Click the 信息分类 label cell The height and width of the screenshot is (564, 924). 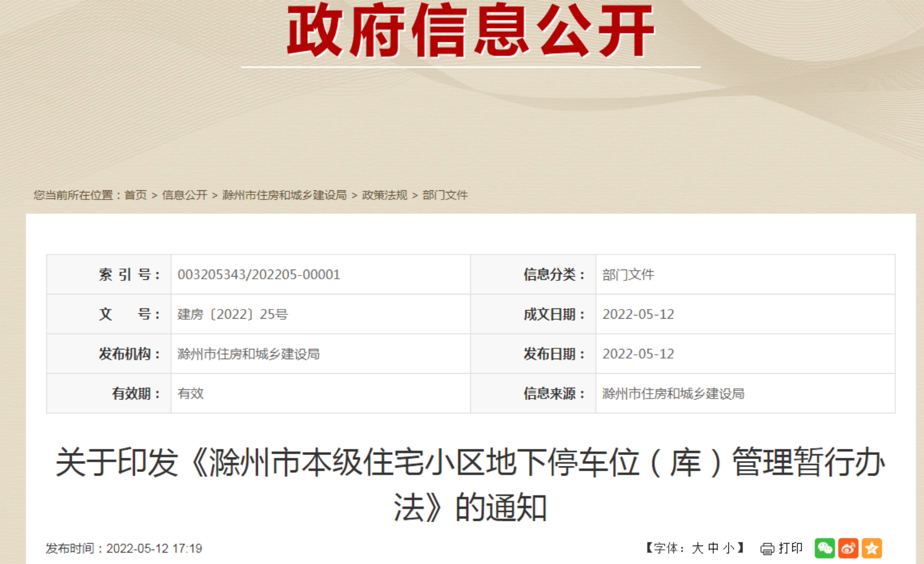point(533,274)
